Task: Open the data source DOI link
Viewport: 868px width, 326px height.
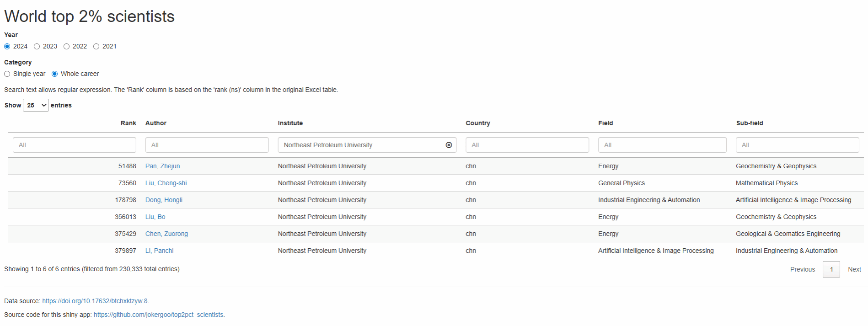Action: pyautogui.click(x=95, y=301)
